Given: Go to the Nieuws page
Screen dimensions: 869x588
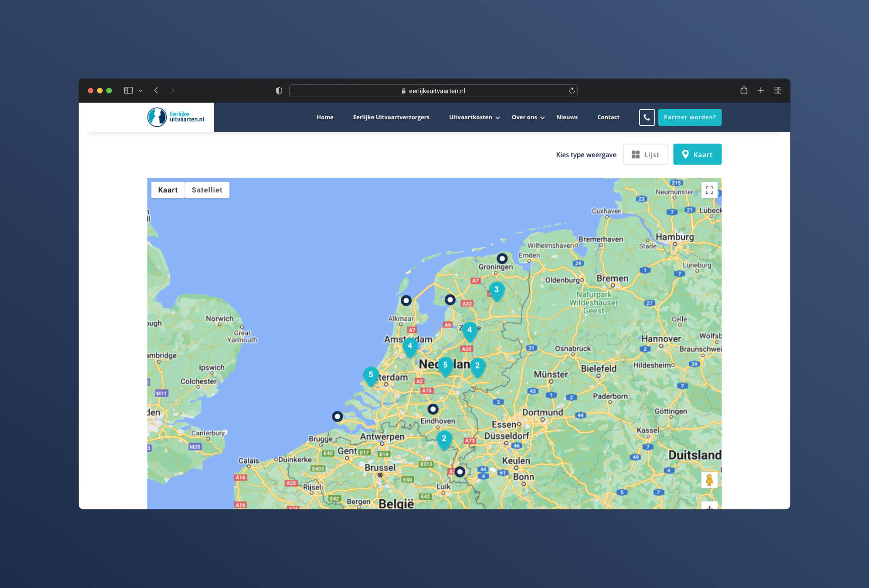Looking at the screenshot, I should [567, 117].
